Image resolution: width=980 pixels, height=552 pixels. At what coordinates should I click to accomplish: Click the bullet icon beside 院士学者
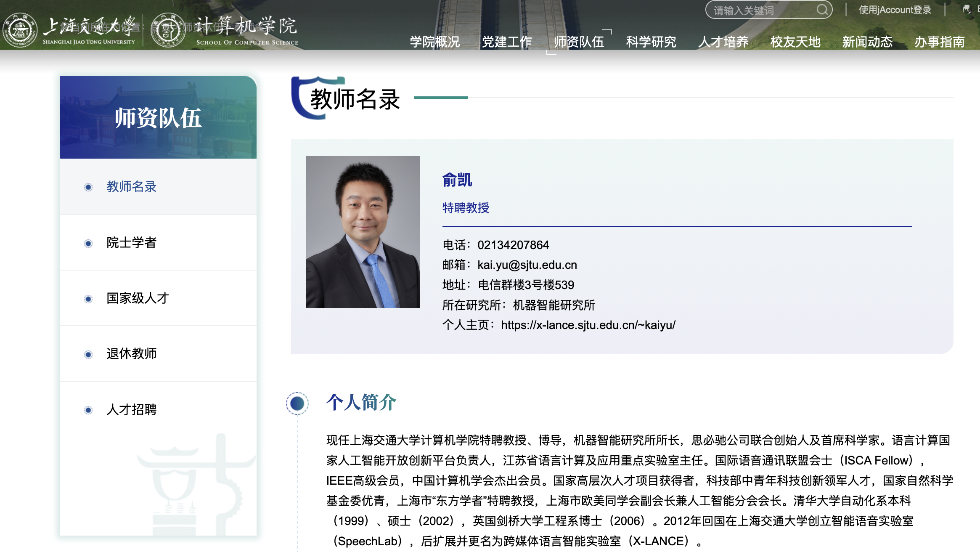coord(88,243)
